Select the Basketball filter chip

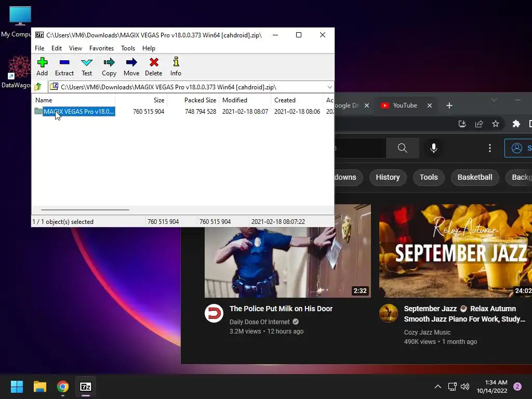475,178
